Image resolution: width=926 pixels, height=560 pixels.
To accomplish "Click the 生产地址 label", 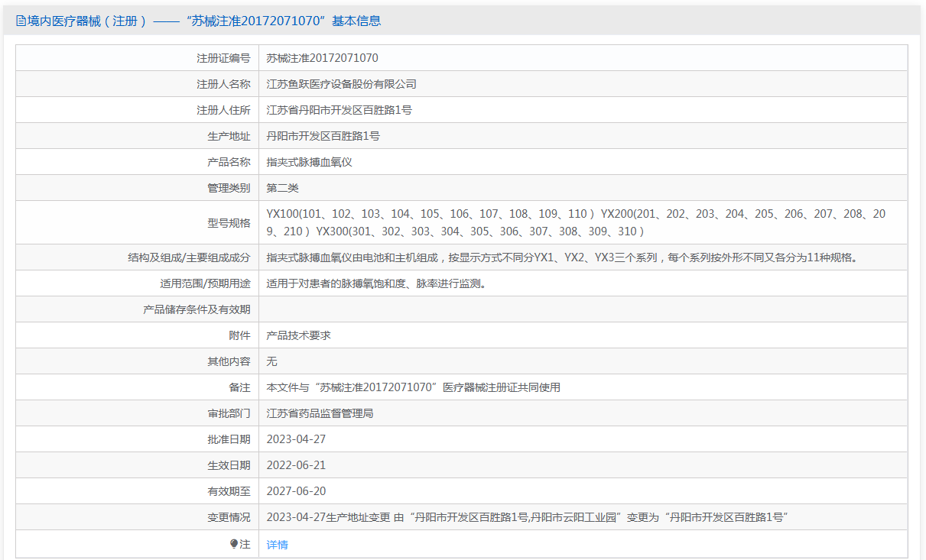I will 229,136.
